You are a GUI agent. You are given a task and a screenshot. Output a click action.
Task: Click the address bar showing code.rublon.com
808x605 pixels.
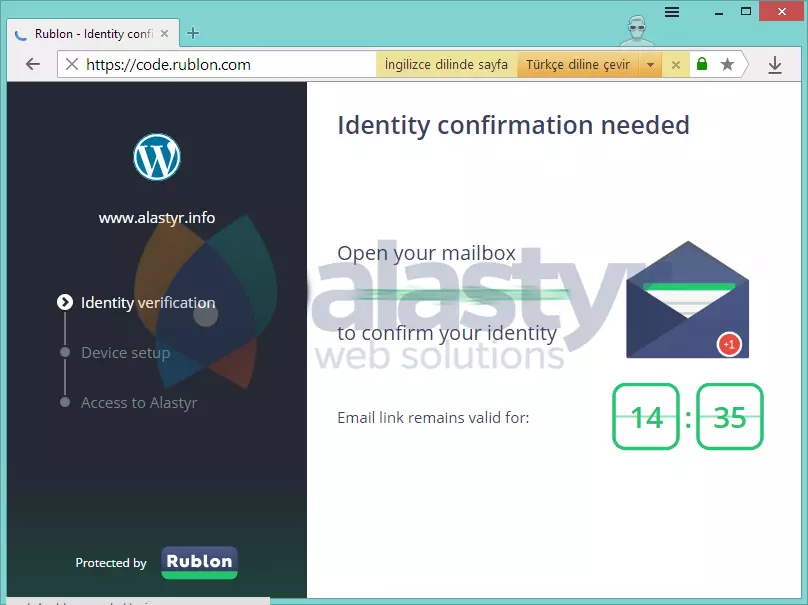[216, 64]
